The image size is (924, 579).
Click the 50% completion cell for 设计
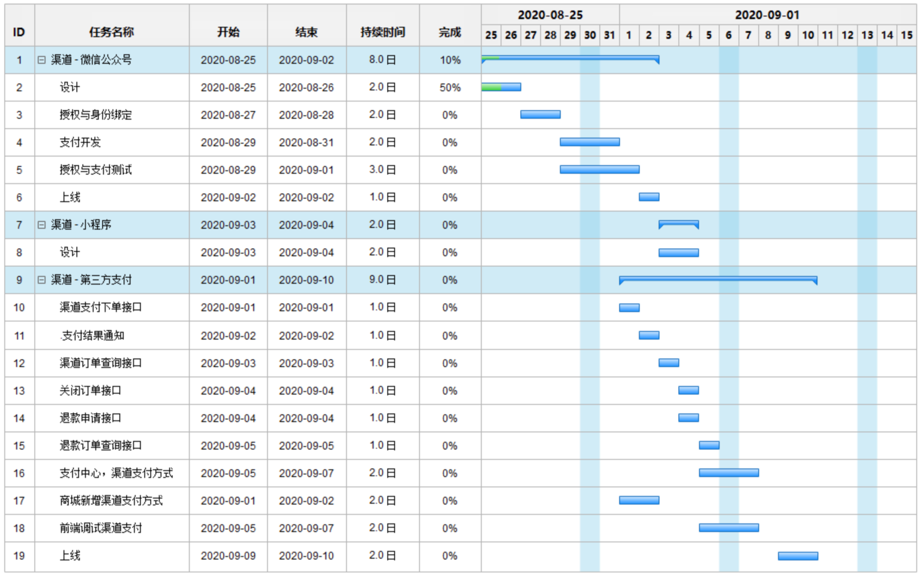450,88
